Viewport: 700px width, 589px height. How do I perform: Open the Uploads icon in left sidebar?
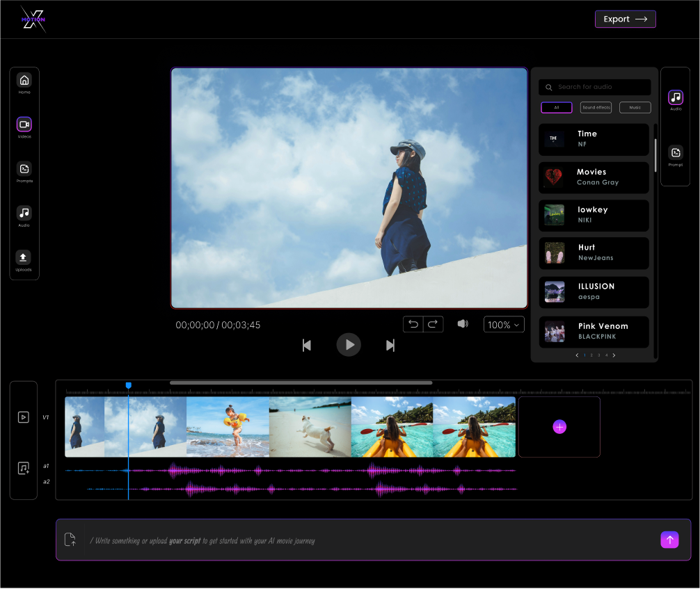[x=24, y=257]
